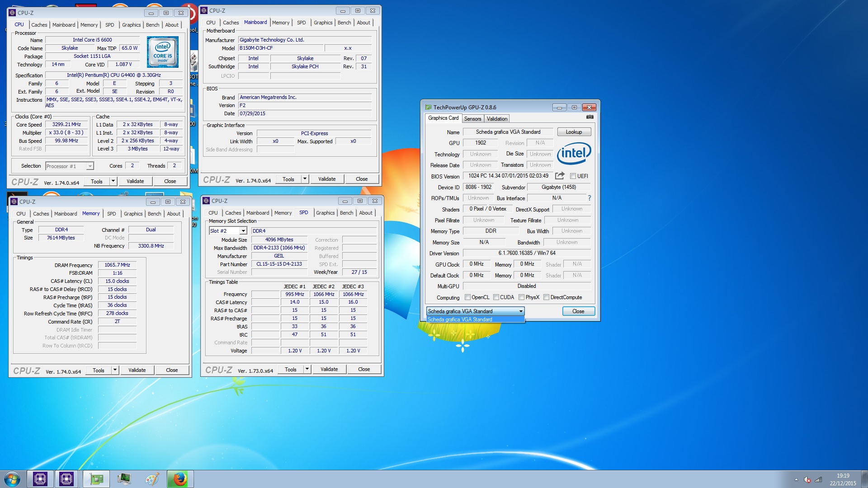Open the GPU-Z taskbar icon
This screenshot has width=868, height=488.
(96, 479)
